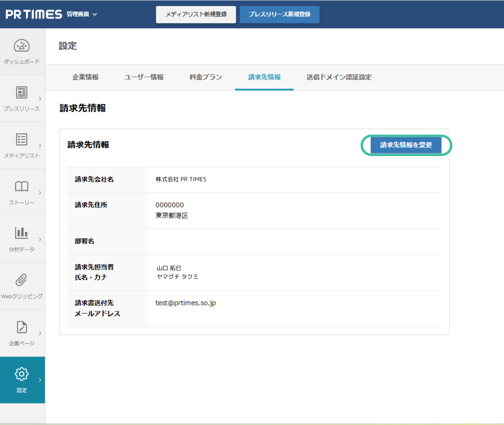Expand the ストーリー sidebar submenu arrow
The width and height of the screenshot is (504, 425).
coord(40,193)
